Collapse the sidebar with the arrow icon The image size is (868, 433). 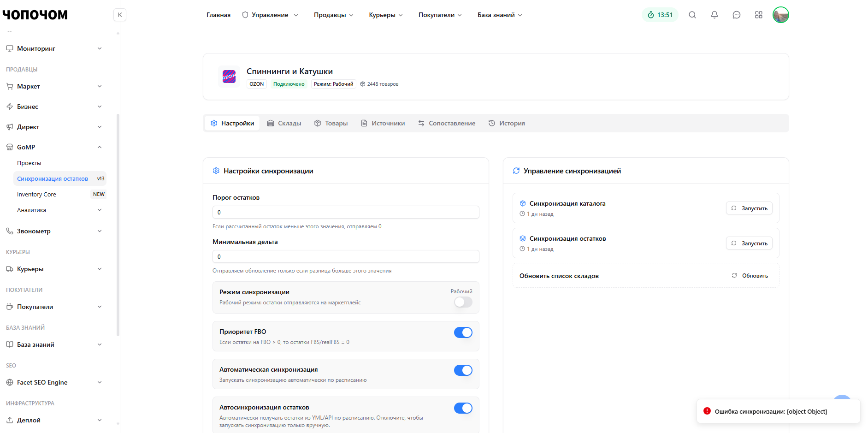click(x=120, y=15)
